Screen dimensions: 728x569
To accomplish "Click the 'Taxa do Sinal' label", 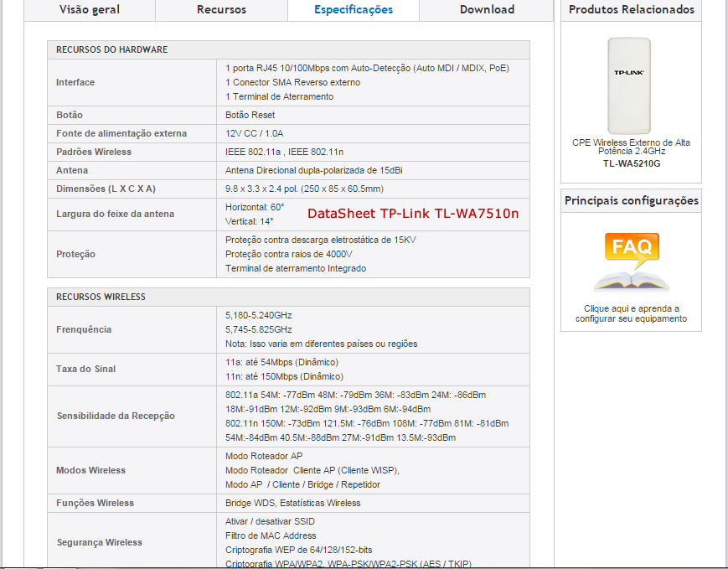I will [x=86, y=369].
